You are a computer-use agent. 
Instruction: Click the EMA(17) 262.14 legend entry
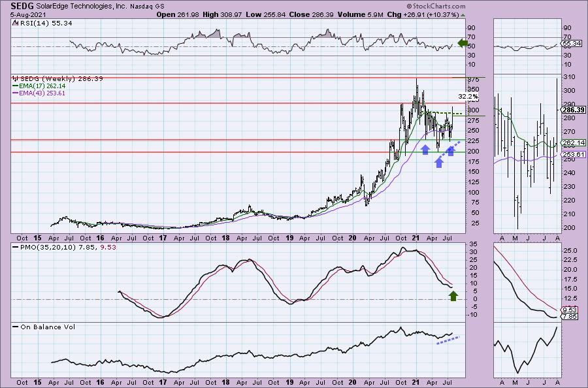click(x=39, y=86)
